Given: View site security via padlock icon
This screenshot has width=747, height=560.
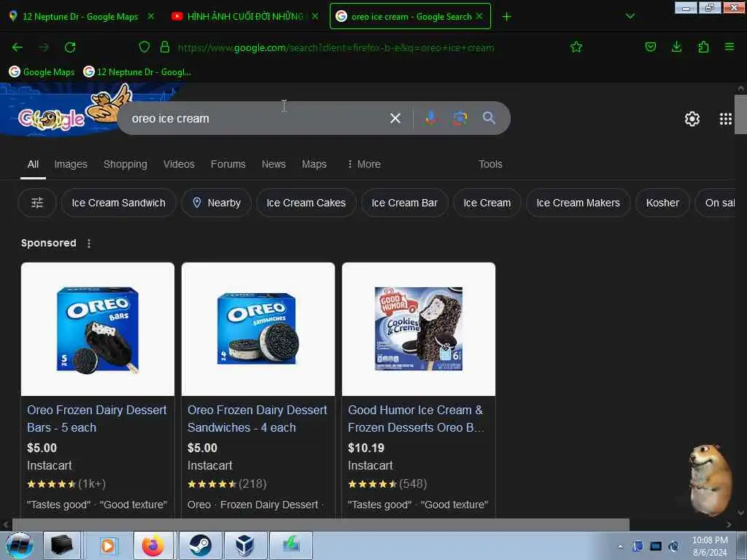Looking at the screenshot, I should click(165, 47).
